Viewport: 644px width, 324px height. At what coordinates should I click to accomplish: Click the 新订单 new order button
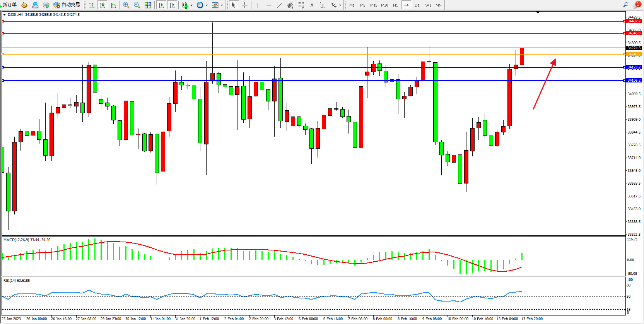pos(9,5)
